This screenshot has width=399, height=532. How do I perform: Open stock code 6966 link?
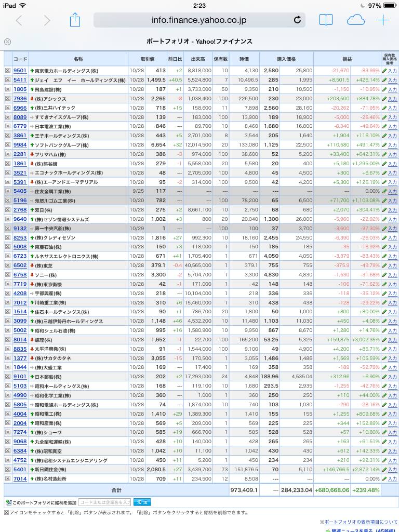[x=20, y=108]
